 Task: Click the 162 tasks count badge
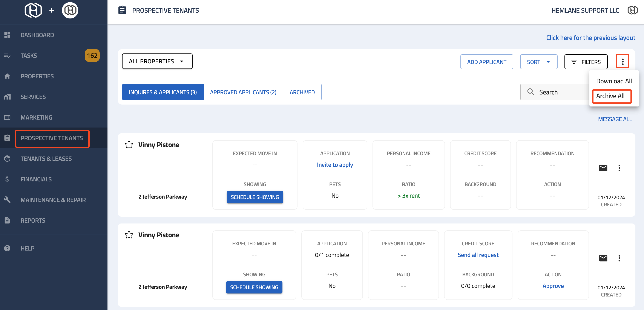pyautogui.click(x=92, y=55)
